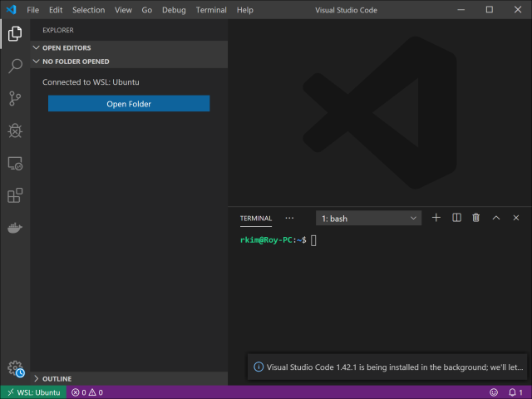532x399 pixels.
Task: Create a new terminal with plus icon
Action: pos(436,218)
